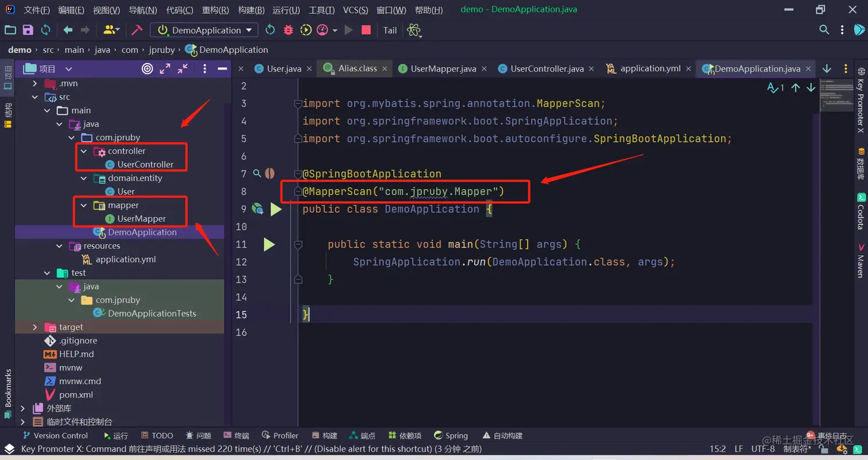Navigate forward with the right arrow

coord(85,30)
